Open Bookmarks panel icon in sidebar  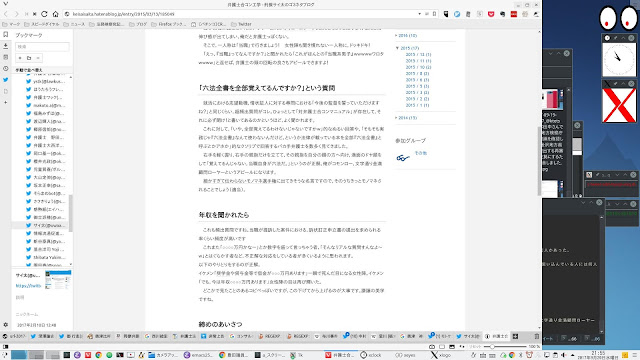(x=5, y=35)
